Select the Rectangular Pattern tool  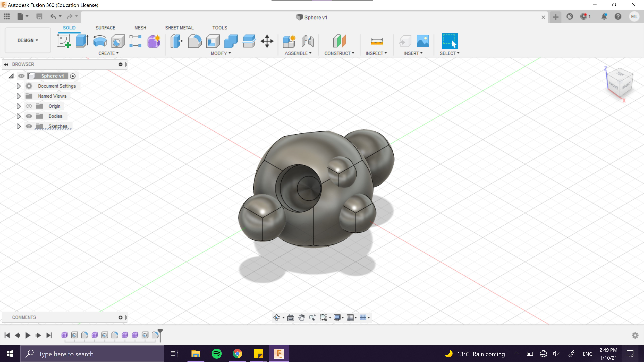pyautogui.click(x=136, y=41)
